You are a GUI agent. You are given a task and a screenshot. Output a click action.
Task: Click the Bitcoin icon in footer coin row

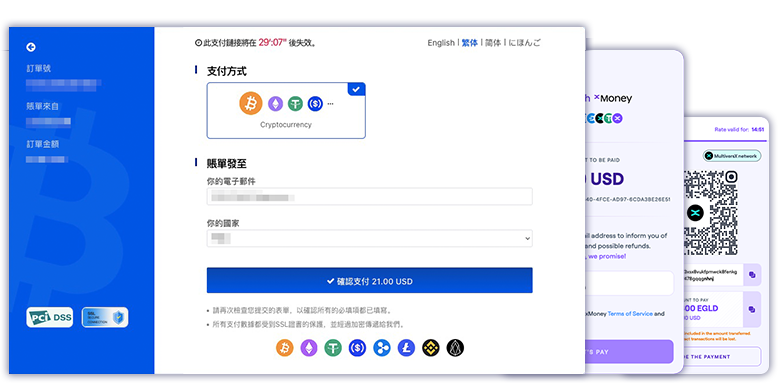pyautogui.click(x=285, y=348)
